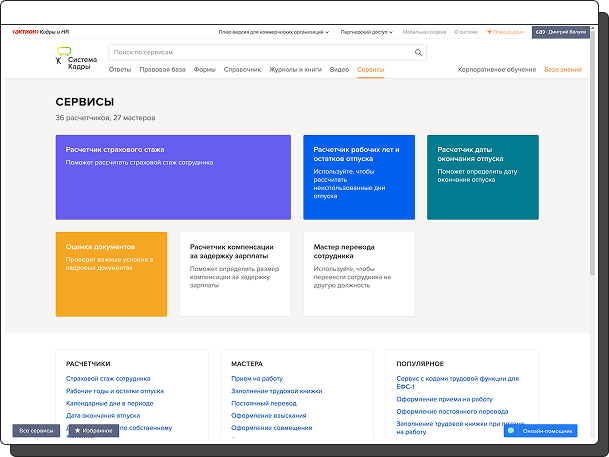Open the orange Оценка документов tile
609x457 pixels.
[111, 274]
